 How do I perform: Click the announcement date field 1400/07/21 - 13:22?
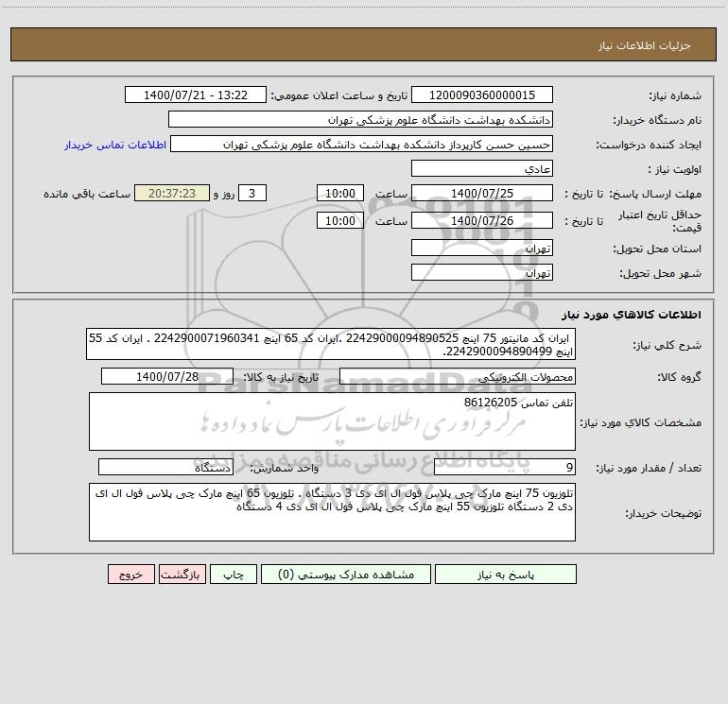point(196,94)
